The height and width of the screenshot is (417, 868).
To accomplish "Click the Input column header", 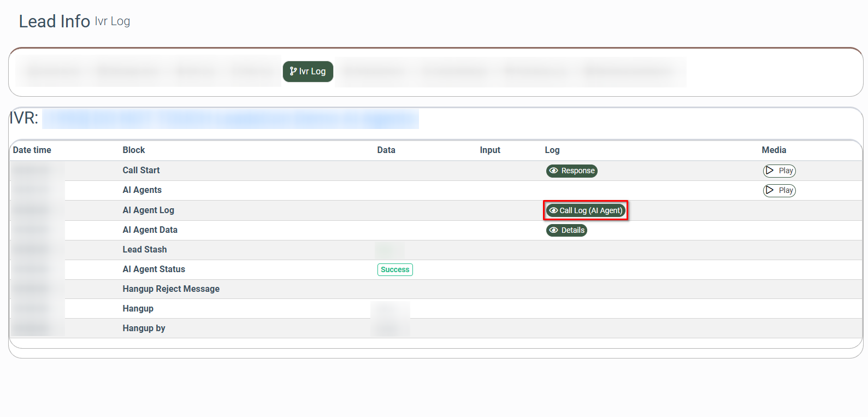I will click(x=490, y=150).
